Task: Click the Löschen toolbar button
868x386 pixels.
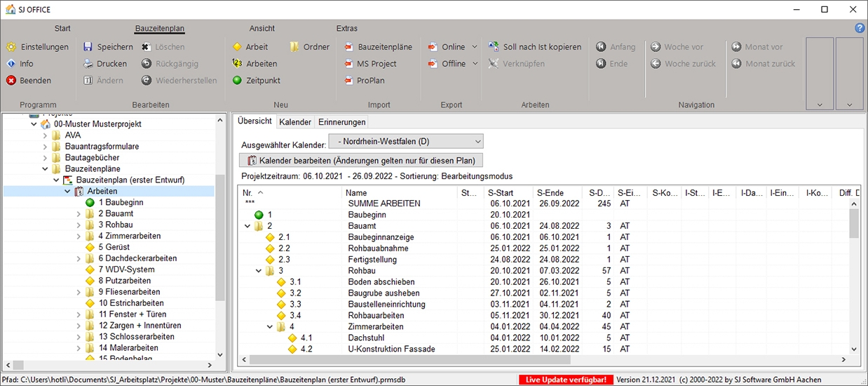Action: (163, 47)
